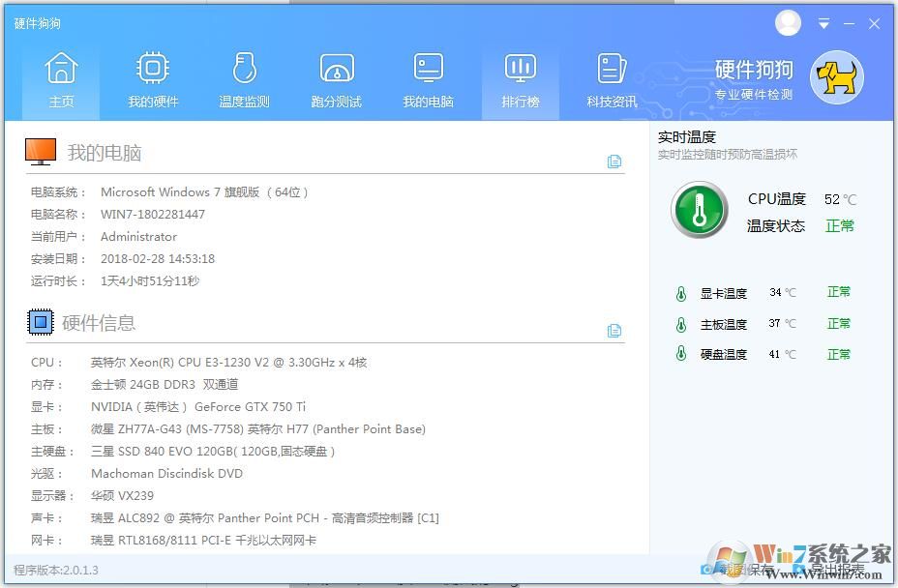
Task: Open the title bar dropdown arrow
Action: click(x=823, y=22)
